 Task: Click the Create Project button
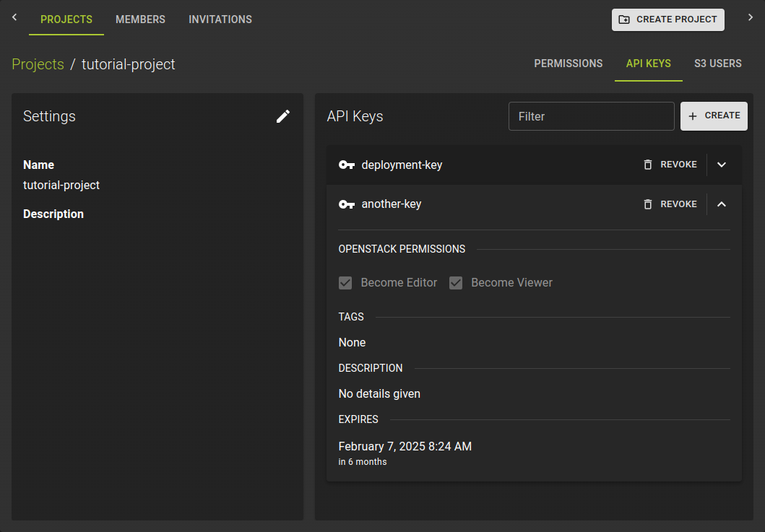tap(668, 19)
